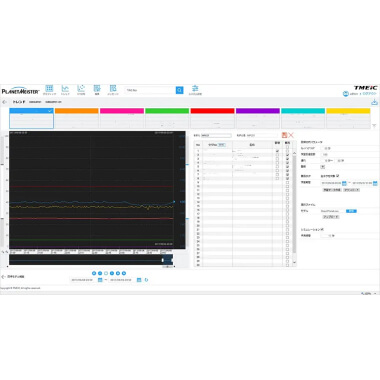Viewport: 380px width, 380px height.
Task: Open the dashboard grid icon in top navigation
Action: [49, 89]
